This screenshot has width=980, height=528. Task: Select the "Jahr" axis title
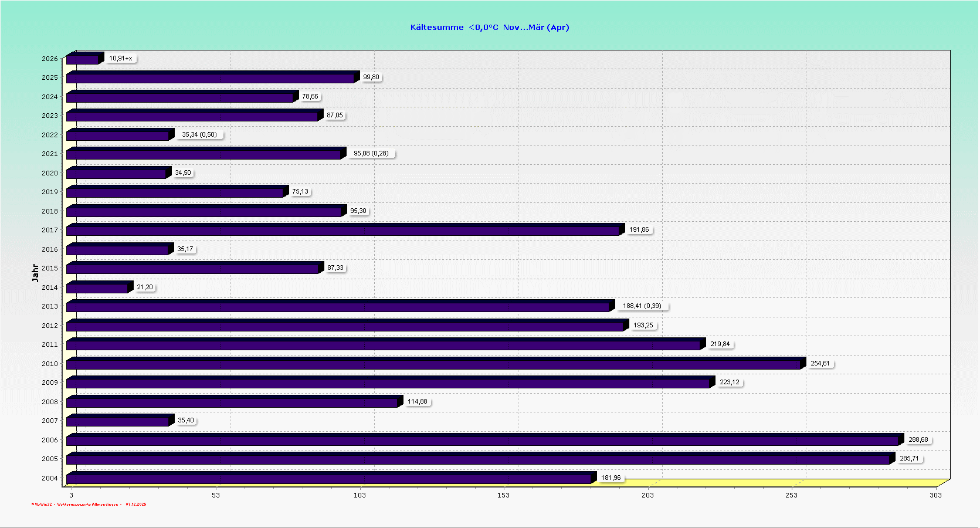pyautogui.click(x=35, y=273)
